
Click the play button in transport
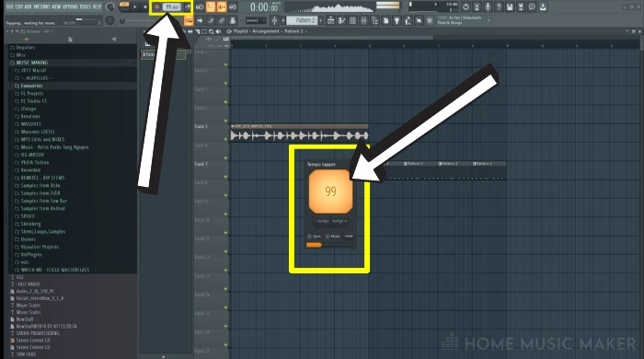pos(134,7)
